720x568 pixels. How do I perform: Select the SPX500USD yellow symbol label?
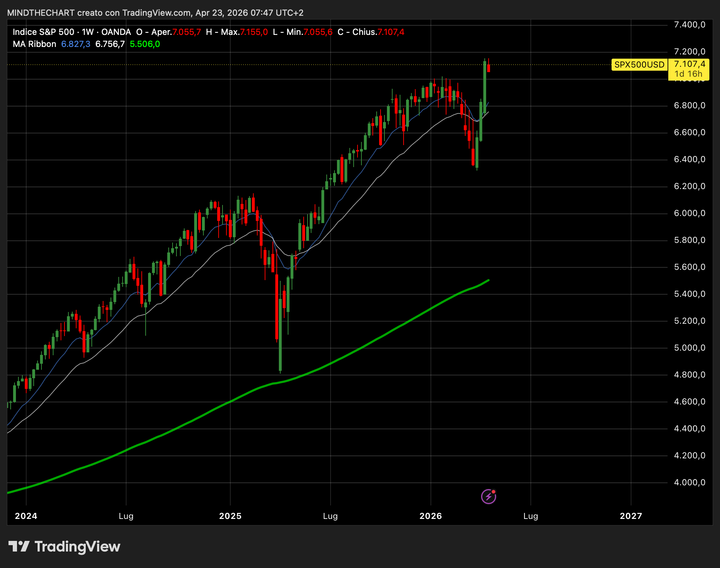pyautogui.click(x=639, y=65)
